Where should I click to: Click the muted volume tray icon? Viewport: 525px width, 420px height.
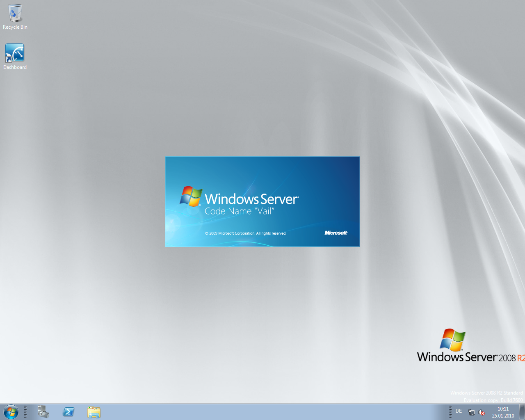coord(482,412)
